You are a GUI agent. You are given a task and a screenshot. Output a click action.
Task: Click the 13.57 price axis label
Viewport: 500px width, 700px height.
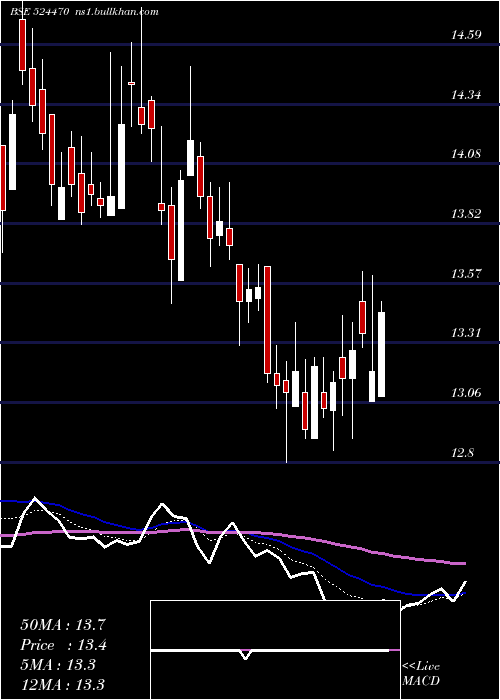[x=466, y=273]
